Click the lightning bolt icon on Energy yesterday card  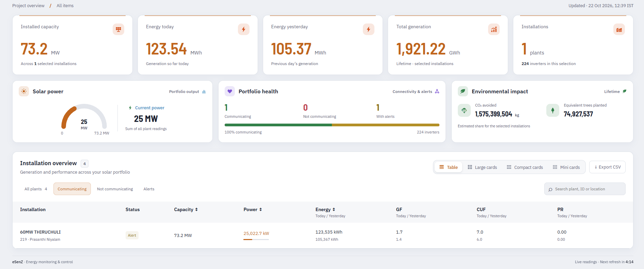(369, 29)
